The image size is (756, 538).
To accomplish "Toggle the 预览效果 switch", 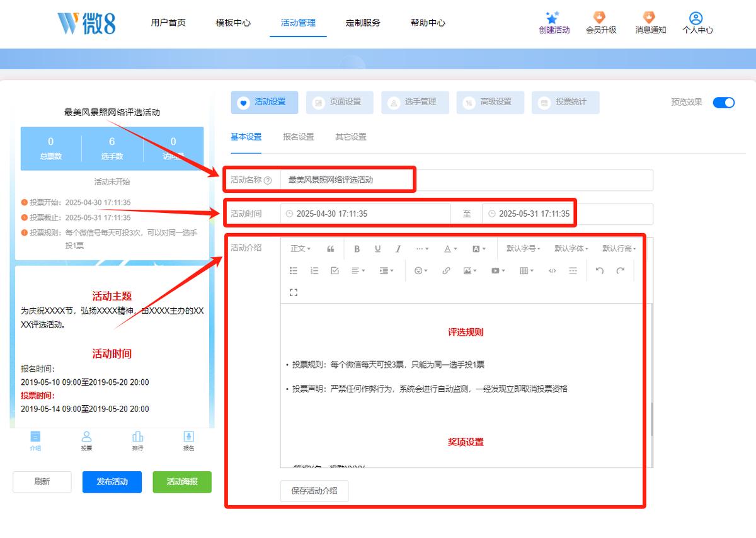I will pos(724,102).
